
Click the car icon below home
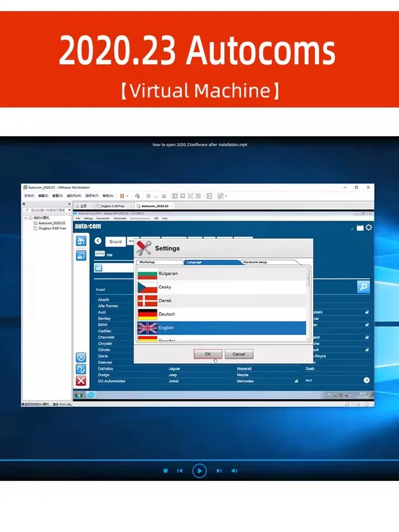click(81, 255)
